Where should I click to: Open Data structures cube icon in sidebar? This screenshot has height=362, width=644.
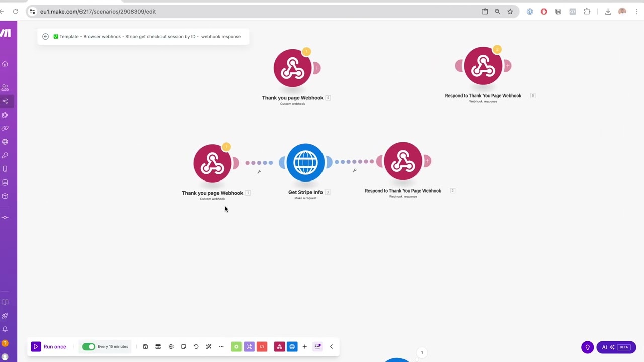coord(5,196)
